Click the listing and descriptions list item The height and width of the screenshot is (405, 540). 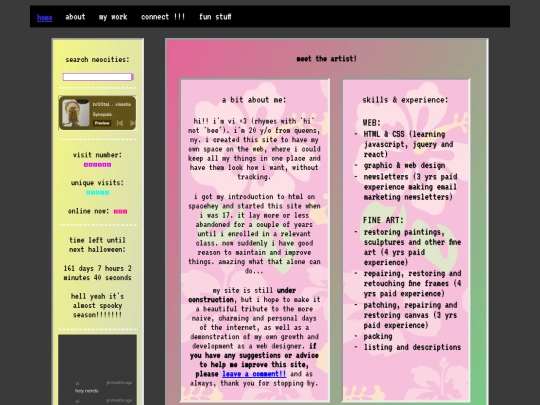412,347
